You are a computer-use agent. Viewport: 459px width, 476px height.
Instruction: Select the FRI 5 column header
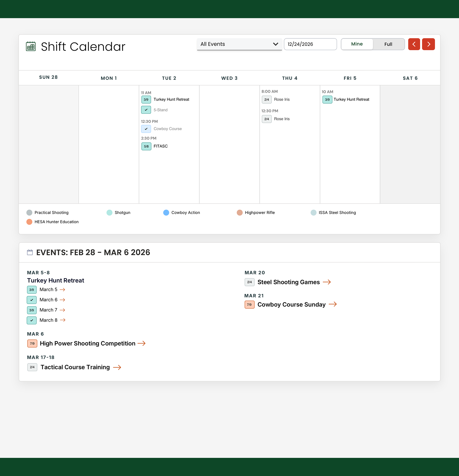click(350, 78)
